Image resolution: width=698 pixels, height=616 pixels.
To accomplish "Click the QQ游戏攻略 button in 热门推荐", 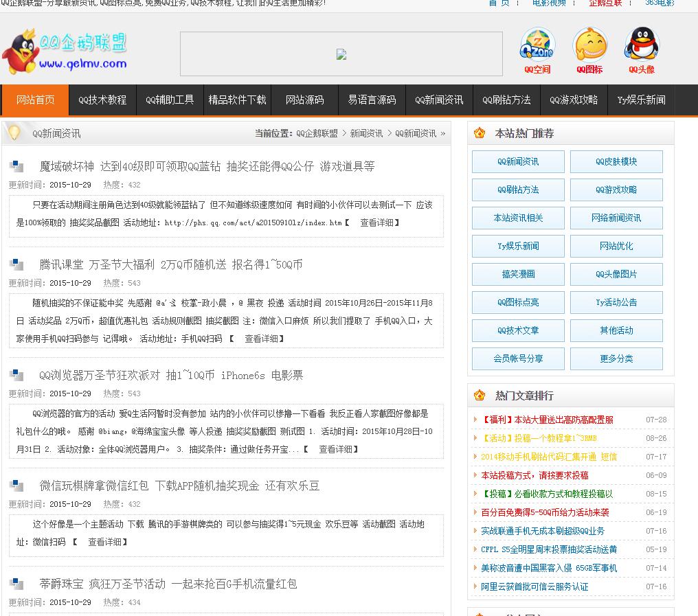I will coord(616,190).
